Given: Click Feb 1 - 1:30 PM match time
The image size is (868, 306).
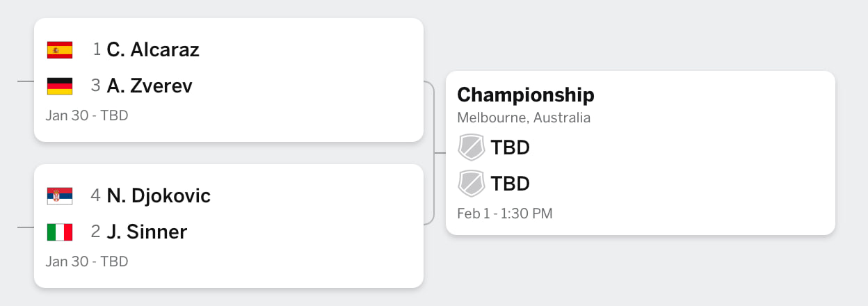Looking at the screenshot, I should click(504, 214).
